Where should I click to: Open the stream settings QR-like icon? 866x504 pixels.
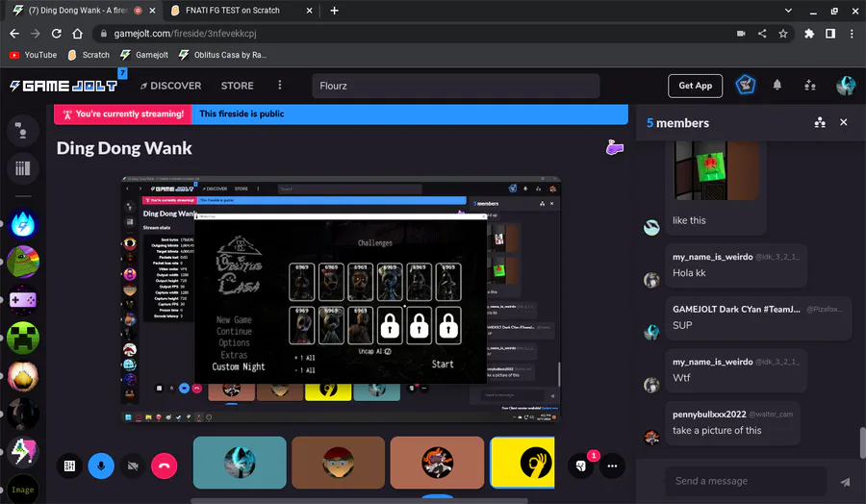(x=69, y=466)
